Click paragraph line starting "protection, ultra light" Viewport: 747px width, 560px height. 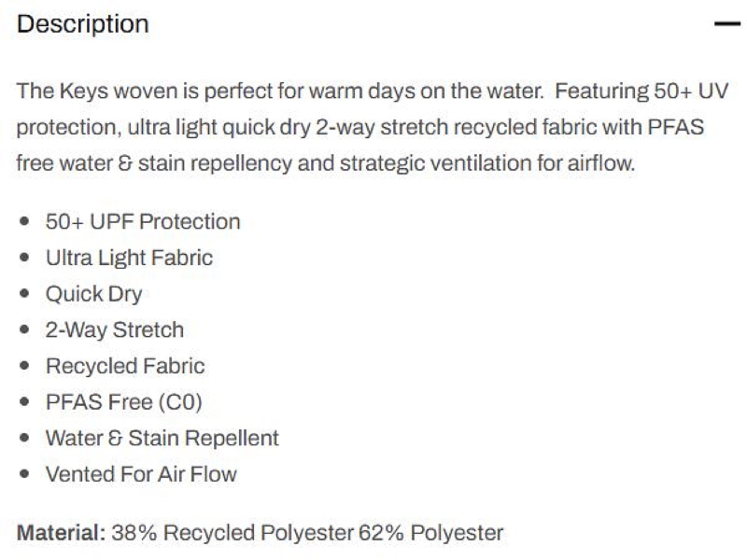(x=360, y=127)
